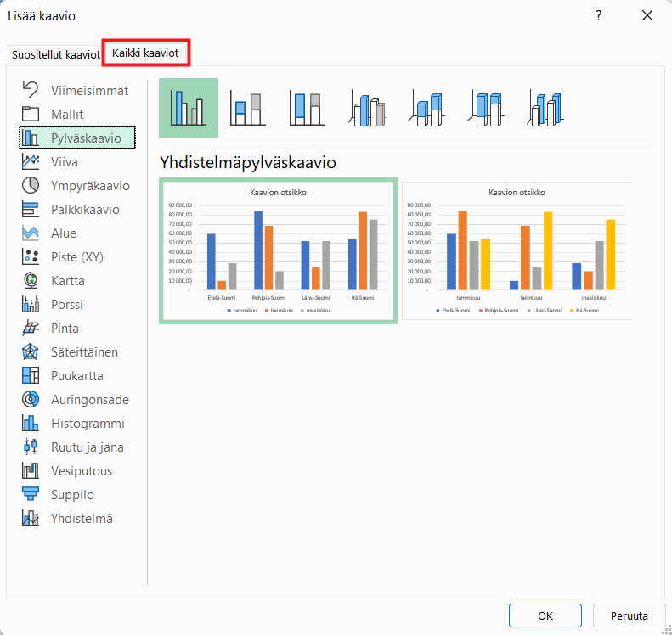Select the Viiva line chart icon
Viewport: 672px width, 635px height.
pyautogui.click(x=31, y=162)
